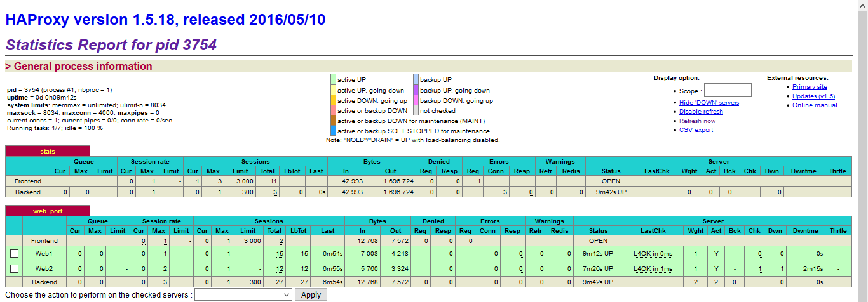Click into the Scope input field
This screenshot has height=302, width=868.
[x=728, y=91]
